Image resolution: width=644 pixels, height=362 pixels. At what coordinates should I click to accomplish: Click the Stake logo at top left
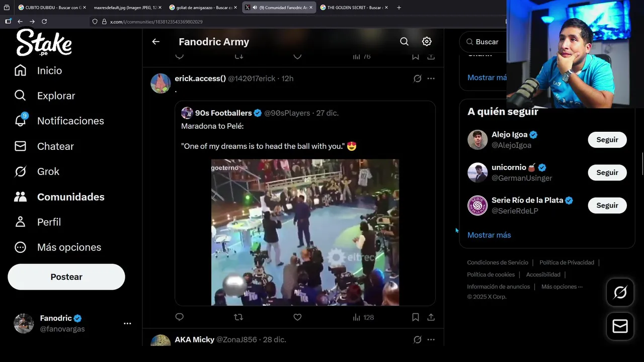(x=44, y=42)
